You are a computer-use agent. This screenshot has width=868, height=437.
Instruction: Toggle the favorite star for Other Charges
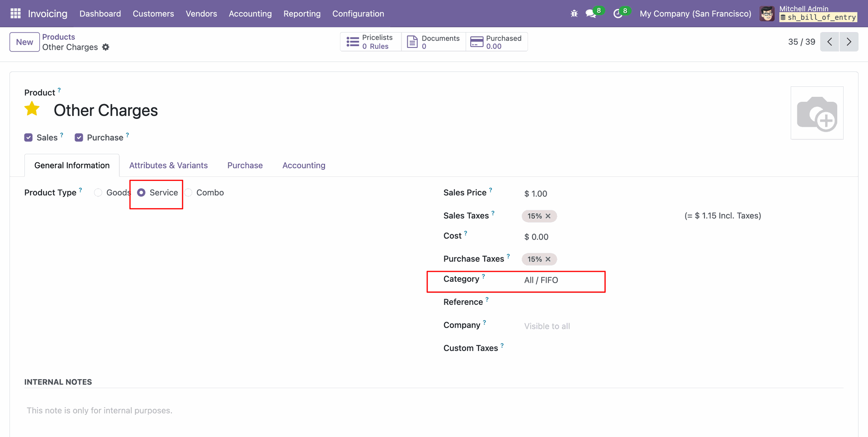[x=32, y=109]
